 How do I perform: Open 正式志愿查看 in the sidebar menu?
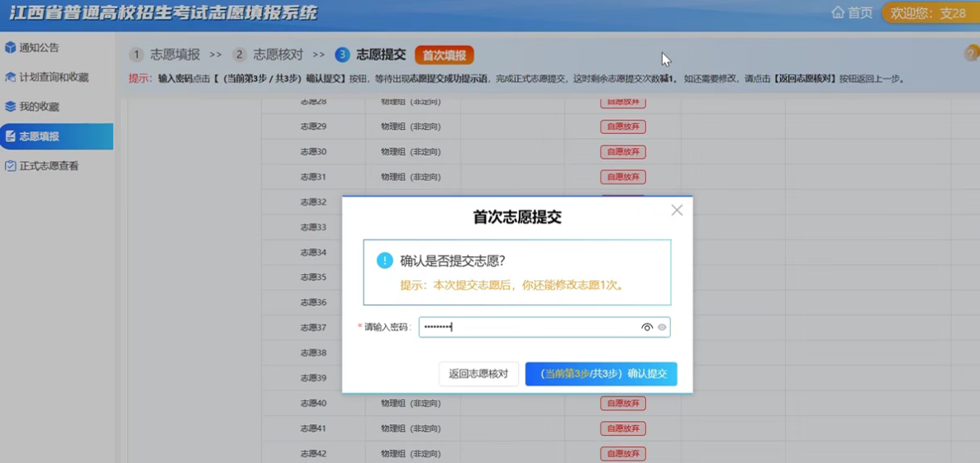pos(49,166)
